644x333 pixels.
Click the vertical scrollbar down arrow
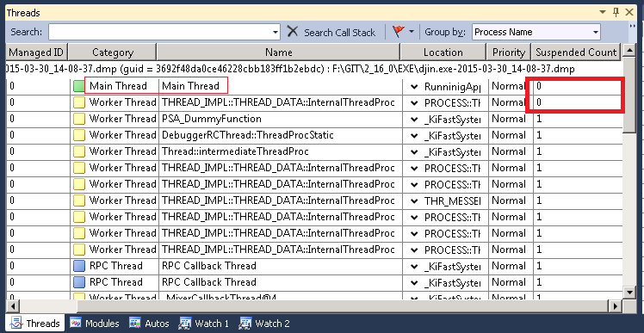[x=629, y=293]
